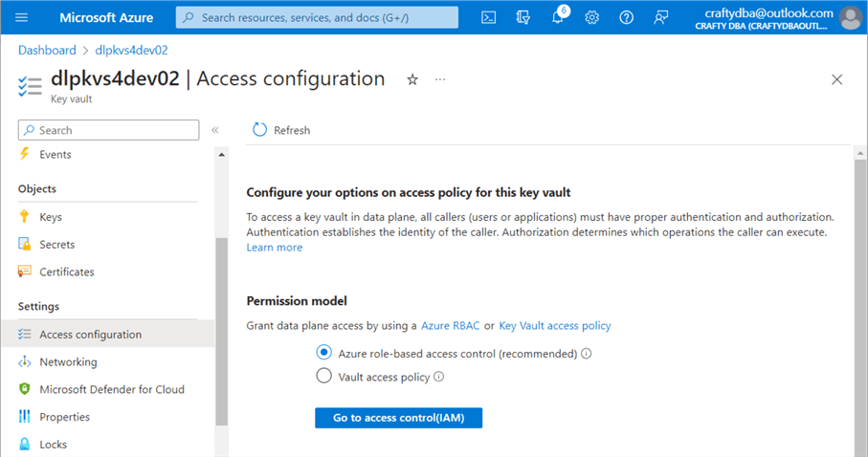Image resolution: width=868 pixels, height=457 pixels.
Task: Open the Azure portal hamburger menu
Action: pyautogui.click(x=22, y=18)
